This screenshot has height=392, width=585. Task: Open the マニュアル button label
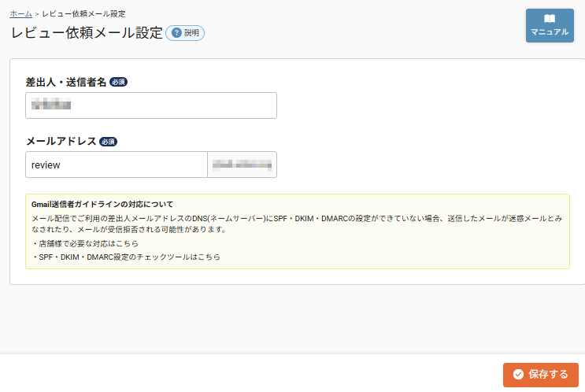550,32
